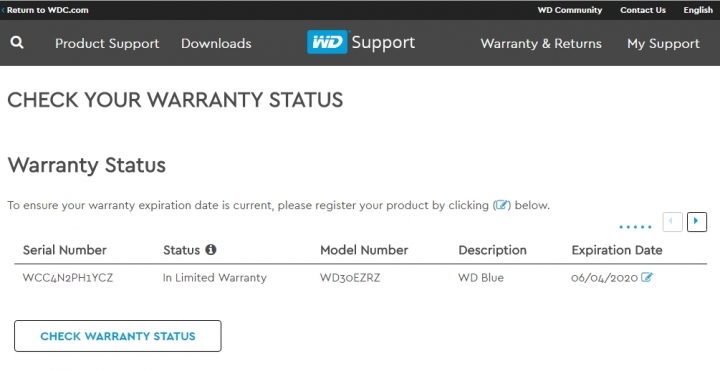Open WD Community link
The width and height of the screenshot is (720, 371).
570,10
